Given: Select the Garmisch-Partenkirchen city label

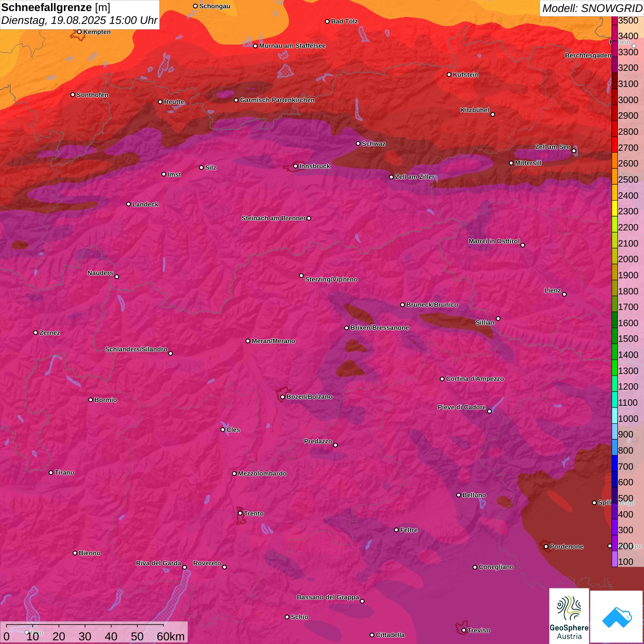Looking at the screenshot, I should click(x=277, y=100).
